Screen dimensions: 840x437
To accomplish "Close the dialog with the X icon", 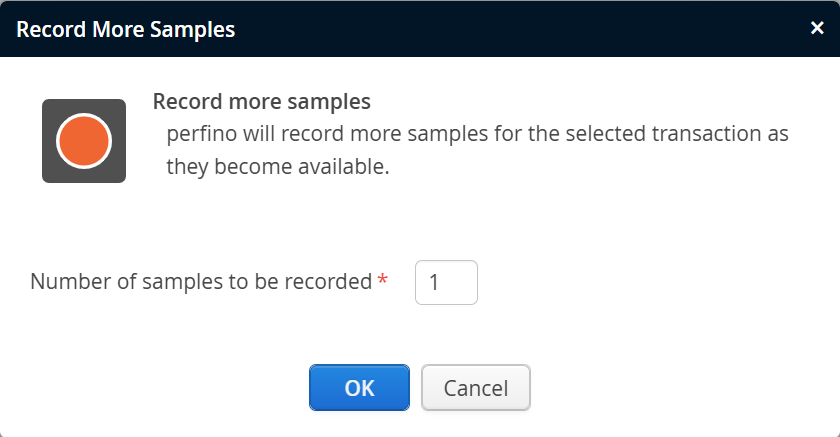I will coord(817,28).
